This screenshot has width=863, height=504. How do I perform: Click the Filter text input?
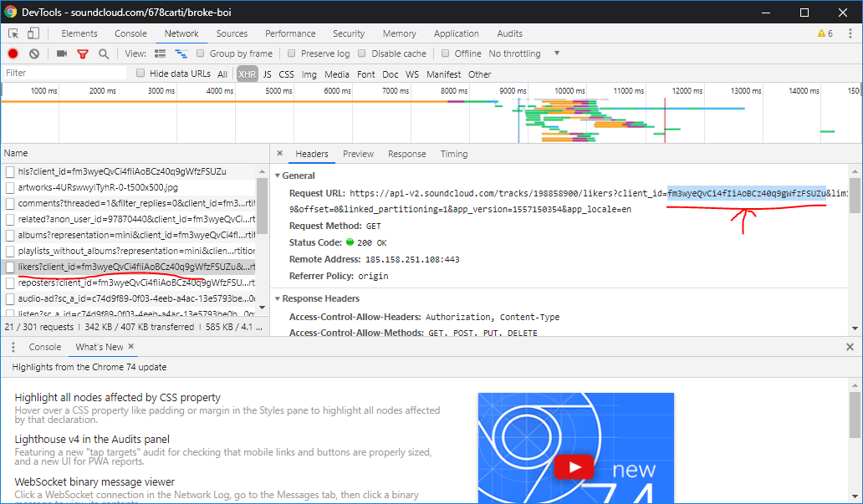point(65,74)
